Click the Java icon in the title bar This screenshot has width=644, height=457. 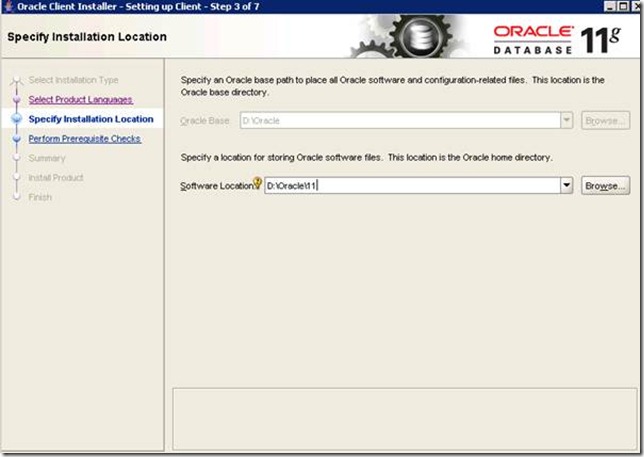click(9, 7)
